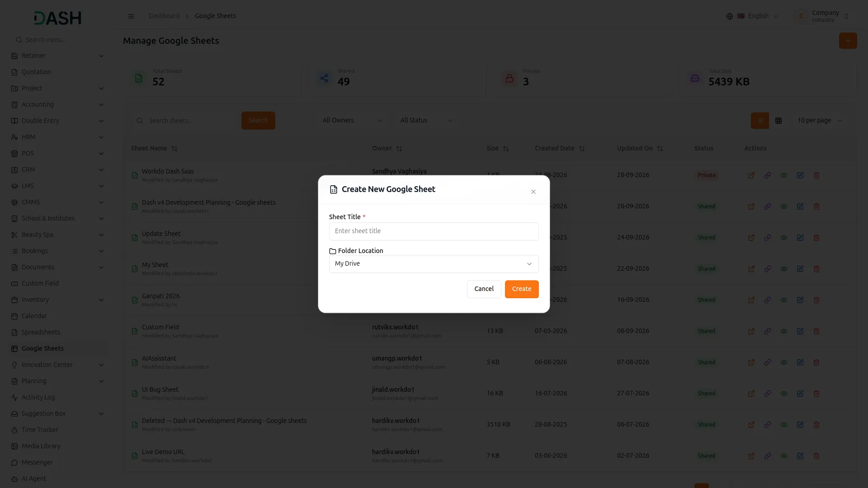View eye icon for AIAssisstant row
This screenshot has height=488, width=868.
(784, 362)
